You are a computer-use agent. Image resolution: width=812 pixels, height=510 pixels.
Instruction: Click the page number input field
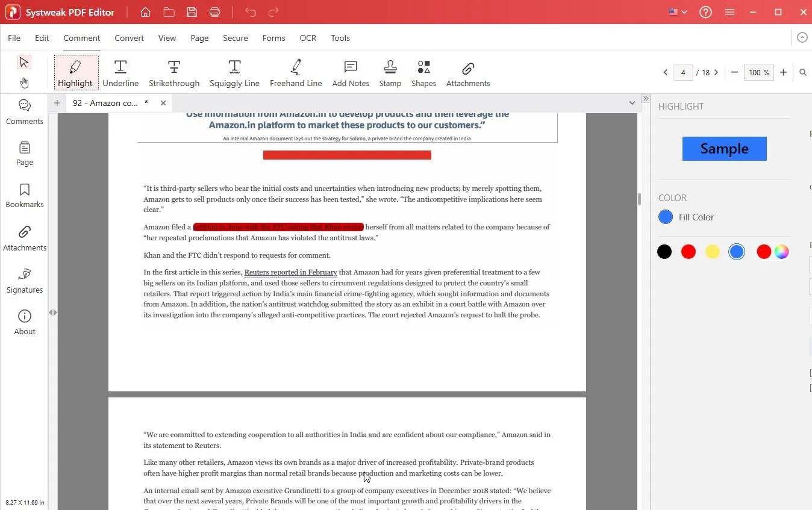click(683, 72)
